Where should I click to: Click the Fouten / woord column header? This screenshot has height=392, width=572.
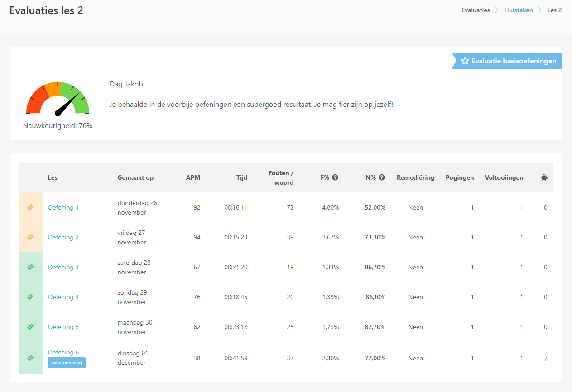[281, 177]
